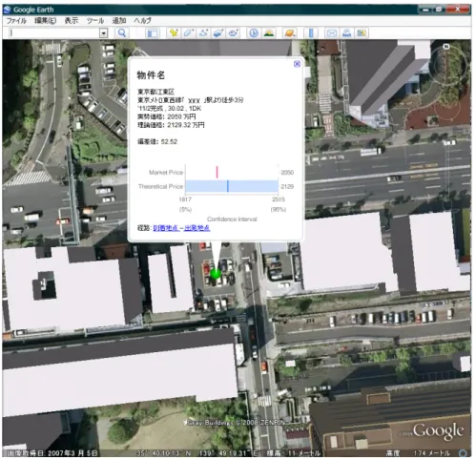Open the ファイル menu
The image size is (476, 460).
point(16,21)
